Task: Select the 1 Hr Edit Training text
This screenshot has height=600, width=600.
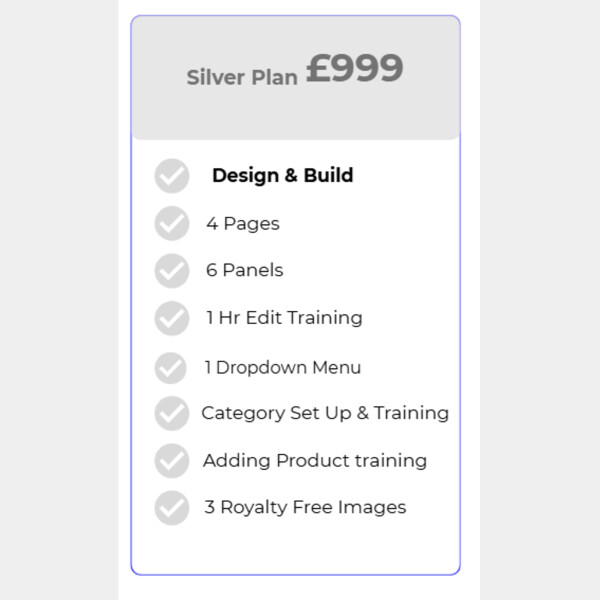Action: point(284,318)
